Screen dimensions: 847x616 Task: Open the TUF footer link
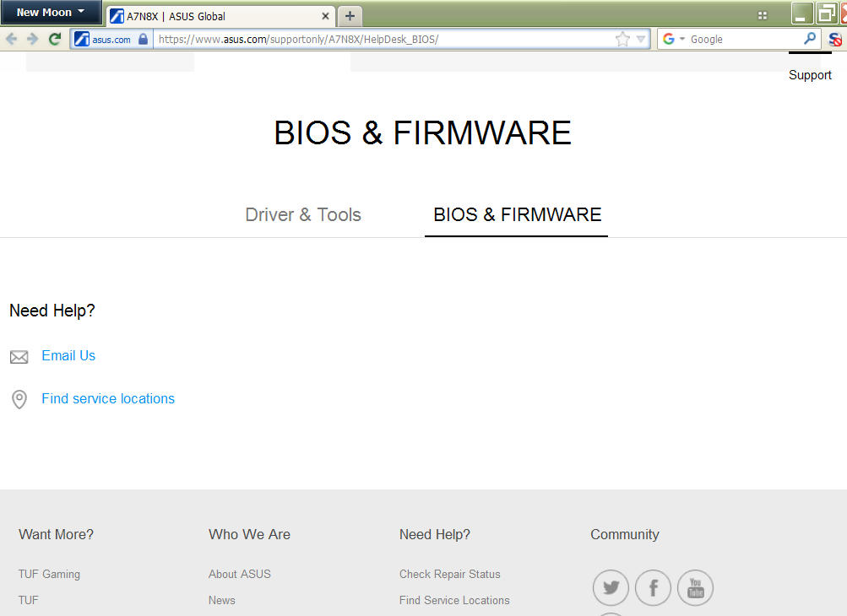point(28,600)
